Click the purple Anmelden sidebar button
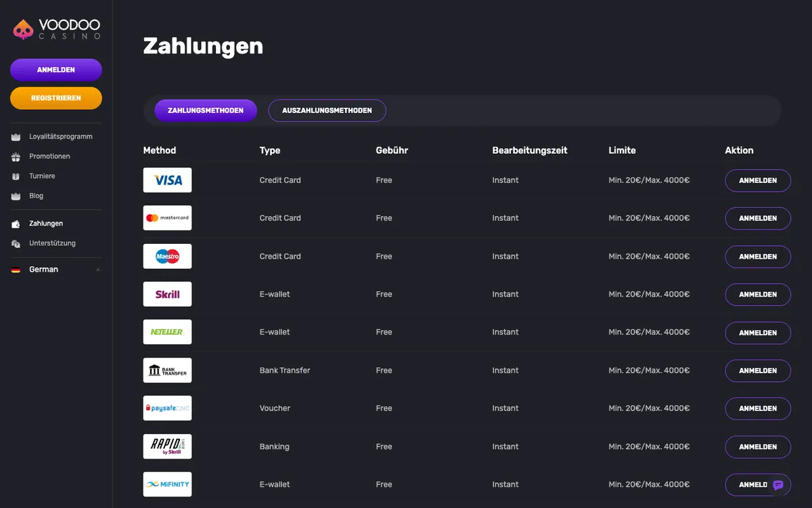Image resolution: width=812 pixels, height=508 pixels. (56, 70)
